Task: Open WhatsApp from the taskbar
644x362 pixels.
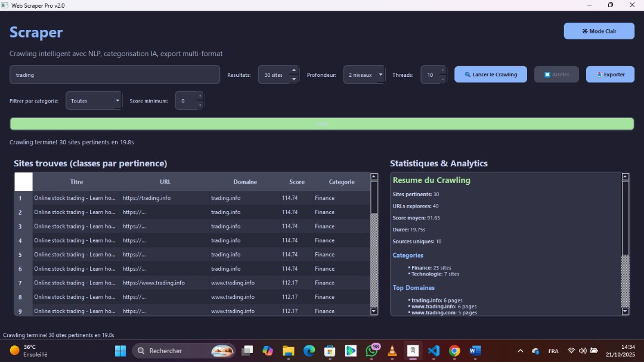Action: [x=372, y=351]
